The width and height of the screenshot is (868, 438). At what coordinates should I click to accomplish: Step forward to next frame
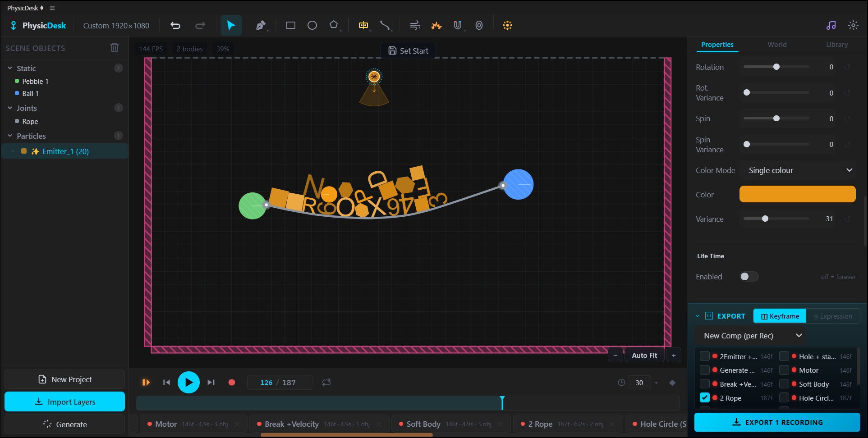click(211, 383)
